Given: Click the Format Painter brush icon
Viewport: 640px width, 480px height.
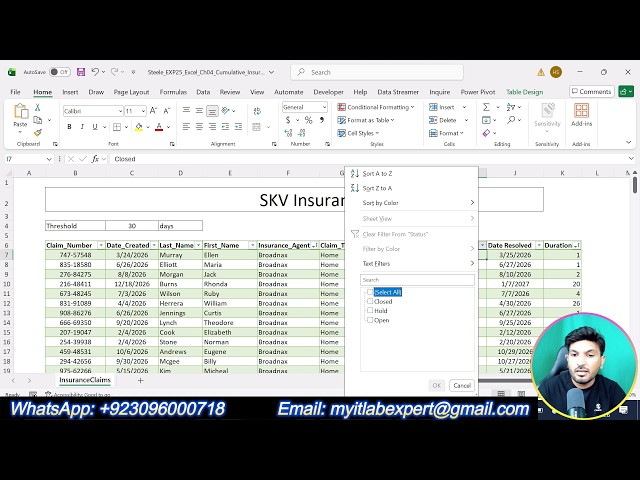Looking at the screenshot, I should (38, 132).
